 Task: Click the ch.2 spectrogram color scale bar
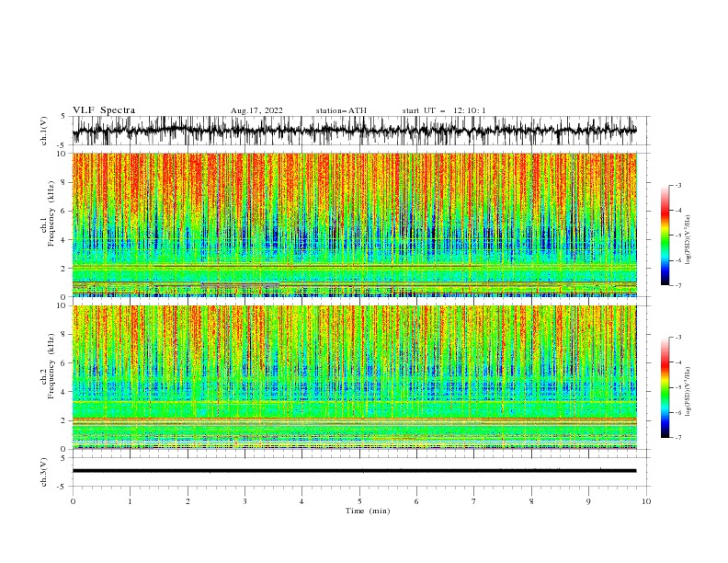(x=665, y=387)
